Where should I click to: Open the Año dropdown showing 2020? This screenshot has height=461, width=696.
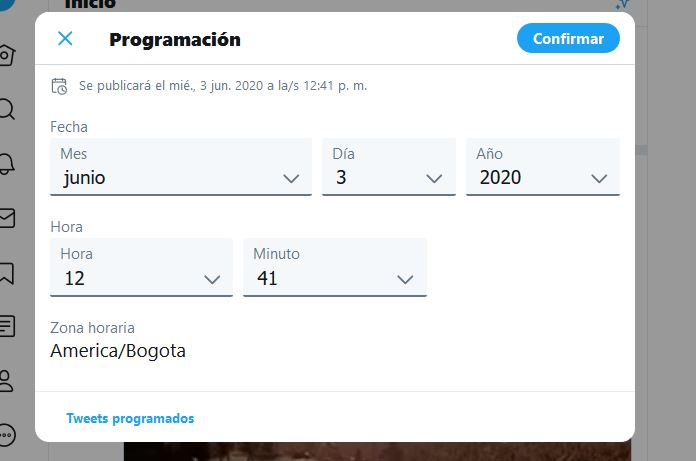click(x=542, y=167)
